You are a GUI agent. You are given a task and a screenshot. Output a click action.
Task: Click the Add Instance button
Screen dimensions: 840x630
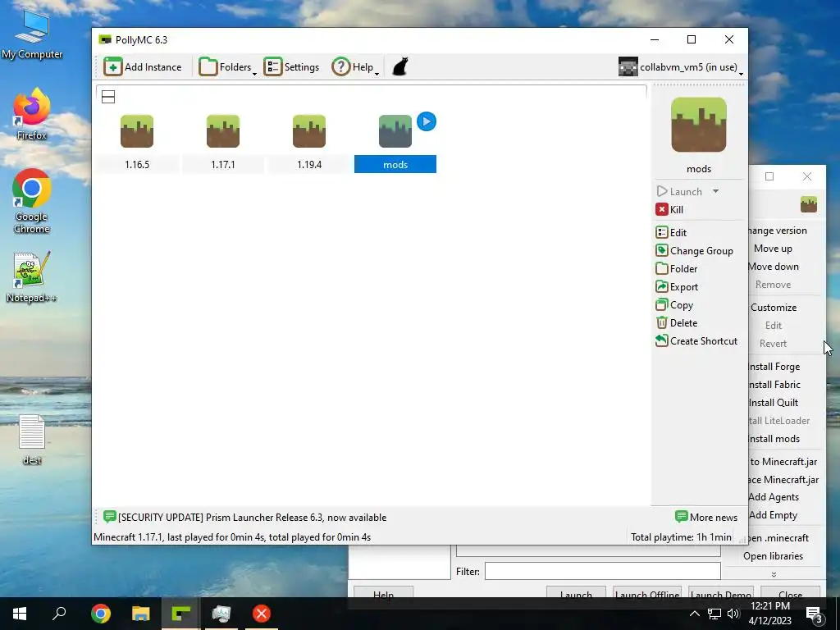point(143,67)
